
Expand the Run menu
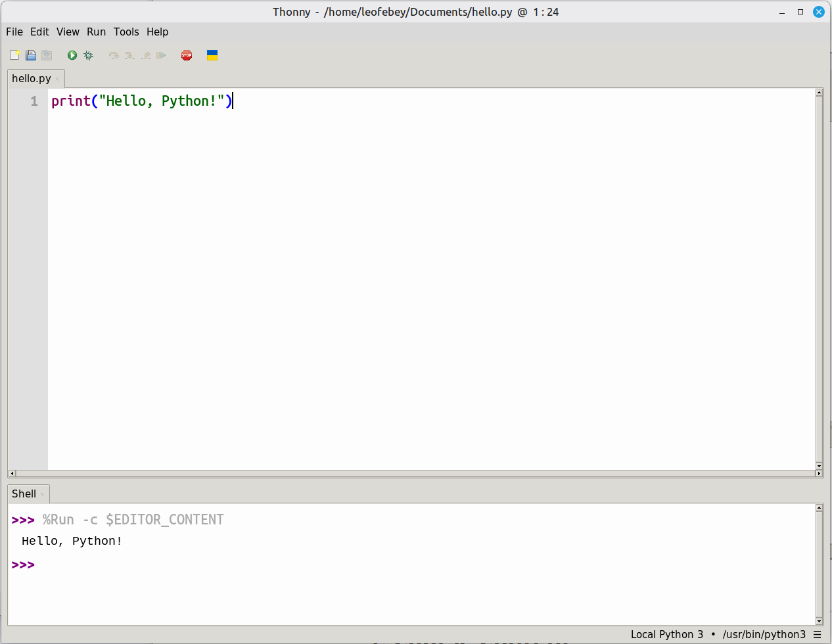96,32
